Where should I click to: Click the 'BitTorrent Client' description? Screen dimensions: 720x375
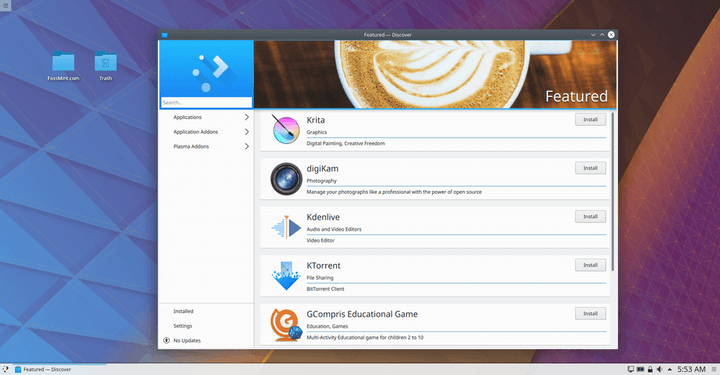325,289
